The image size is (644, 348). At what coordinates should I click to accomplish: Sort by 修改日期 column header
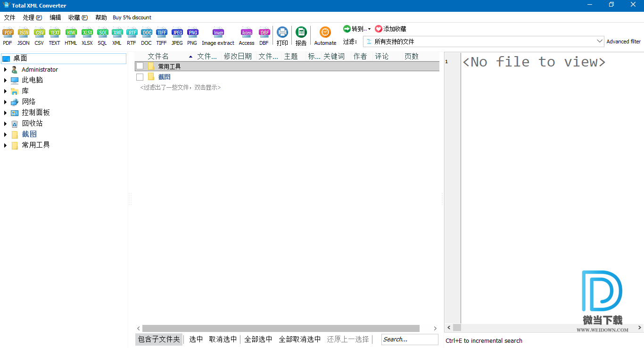coord(238,56)
